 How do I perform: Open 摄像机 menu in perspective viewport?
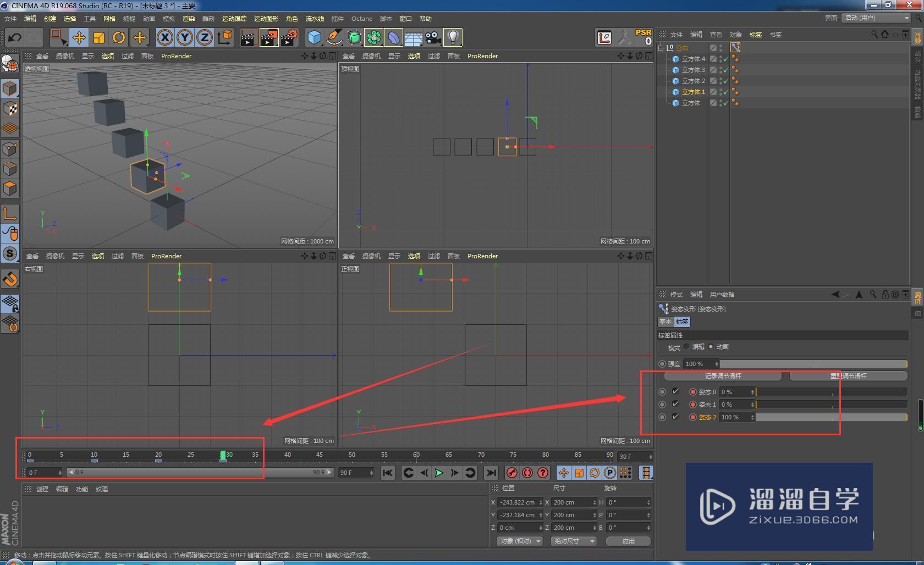click(x=64, y=56)
